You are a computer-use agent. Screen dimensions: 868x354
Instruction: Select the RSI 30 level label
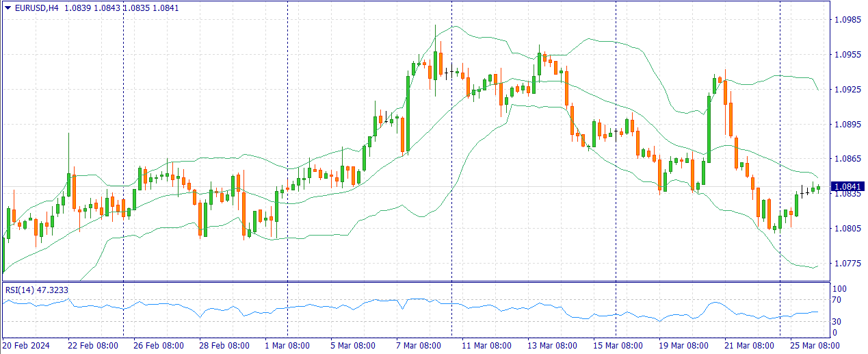[837, 322]
